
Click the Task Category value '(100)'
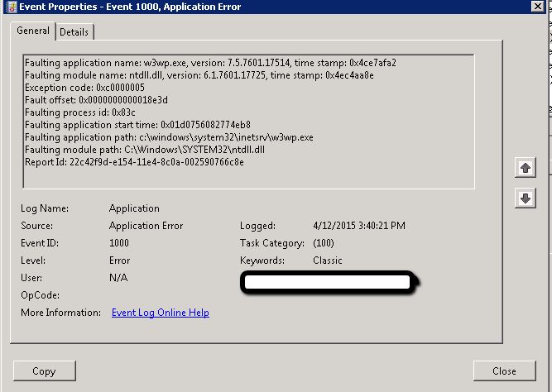pyautogui.click(x=324, y=243)
